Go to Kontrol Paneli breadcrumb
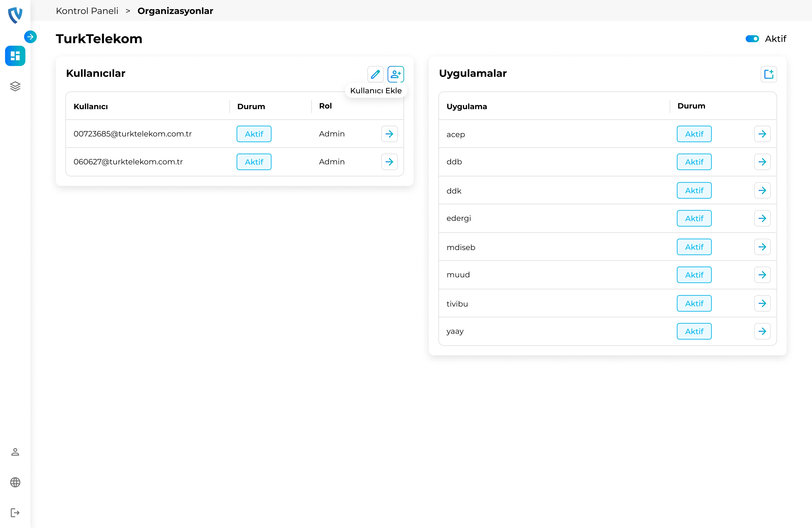The width and height of the screenshot is (812, 528). click(87, 11)
